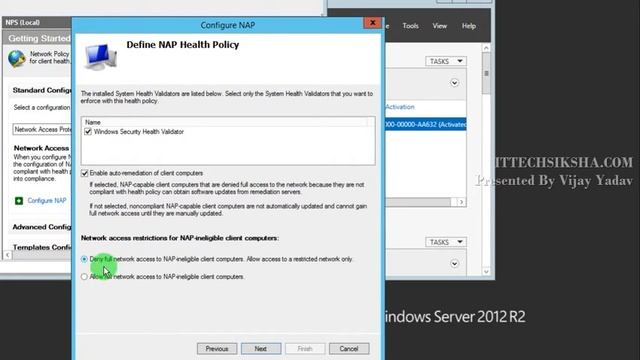Open Network Access Protection configuration dropdown

tap(42, 129)
